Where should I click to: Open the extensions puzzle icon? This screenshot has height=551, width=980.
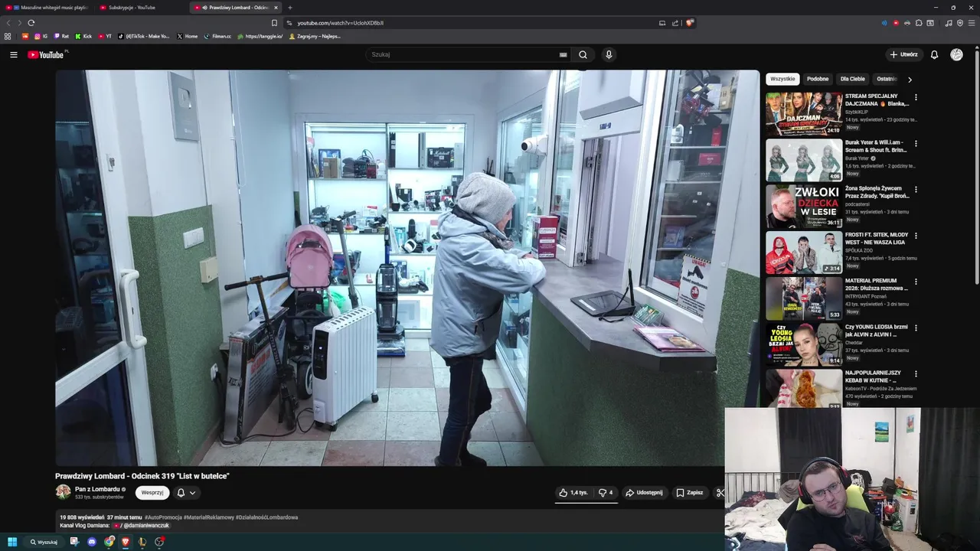click(919, 23)
